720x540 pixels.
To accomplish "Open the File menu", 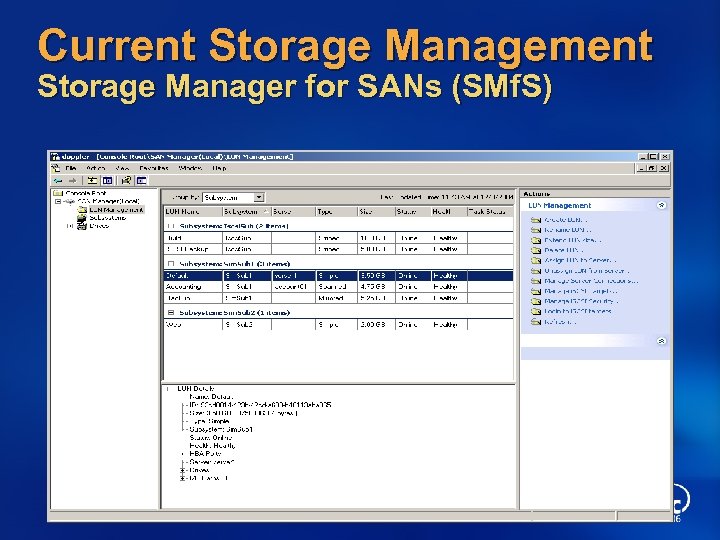I will (x=71, y=168).
